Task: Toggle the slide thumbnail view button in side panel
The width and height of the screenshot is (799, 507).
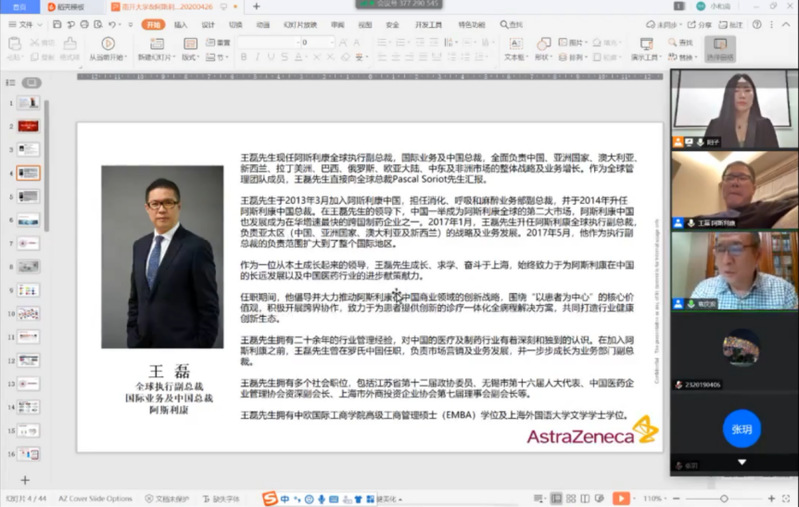Action: pos(31,83)
